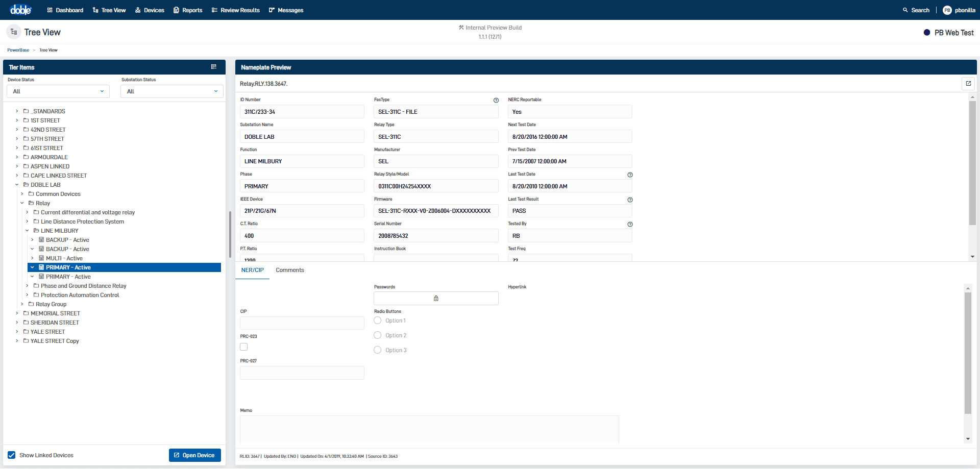This screenshot has height=469, width=980.
Task: Click lower panel scrollbar down arrow
Action: [968, 439]
